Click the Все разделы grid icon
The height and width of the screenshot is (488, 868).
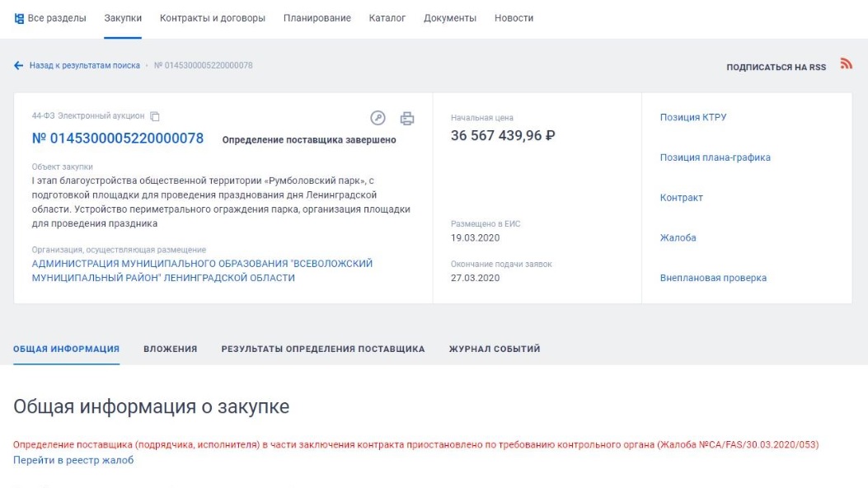point(19,18)
